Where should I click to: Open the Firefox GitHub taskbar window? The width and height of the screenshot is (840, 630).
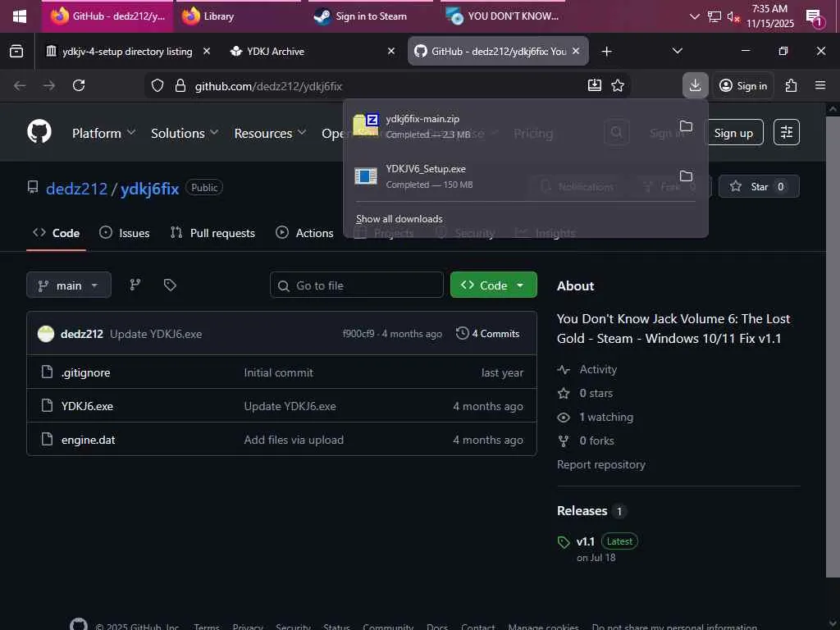coord(107,16)
